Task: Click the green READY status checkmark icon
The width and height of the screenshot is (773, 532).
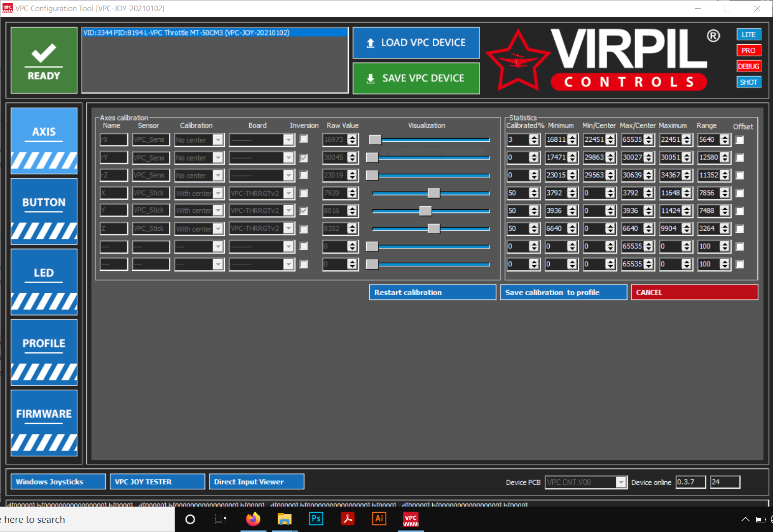Action: pyautogui.click(x=44, y=60)
